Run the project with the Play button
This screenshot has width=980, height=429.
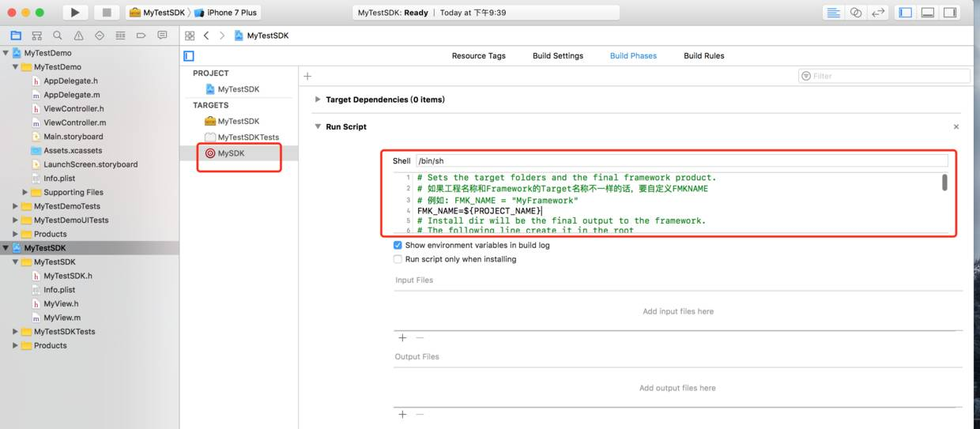(75, 13)
